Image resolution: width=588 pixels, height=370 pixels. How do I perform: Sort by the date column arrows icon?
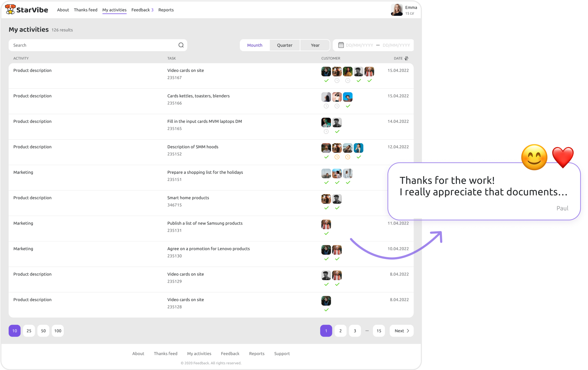[406, 58]
